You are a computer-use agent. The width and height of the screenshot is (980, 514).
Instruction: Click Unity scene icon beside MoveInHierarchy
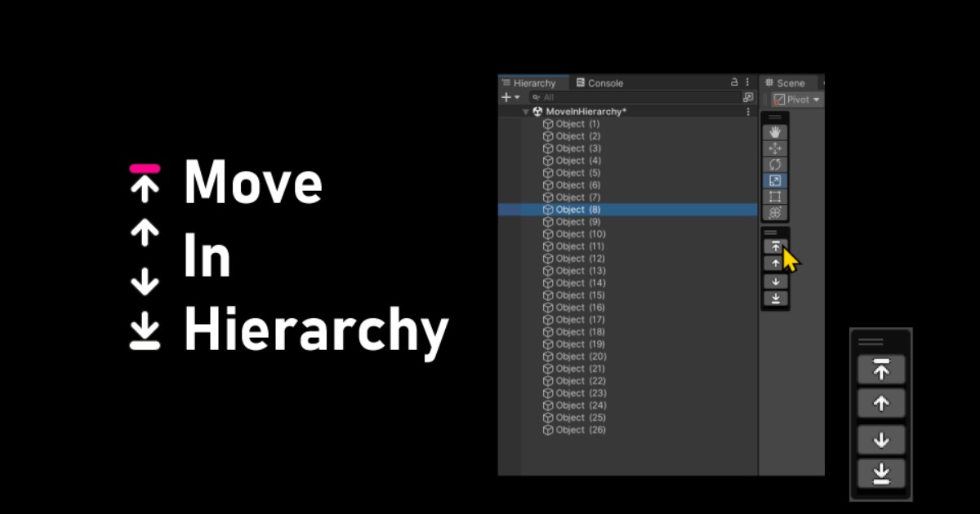tap(537, 112)
